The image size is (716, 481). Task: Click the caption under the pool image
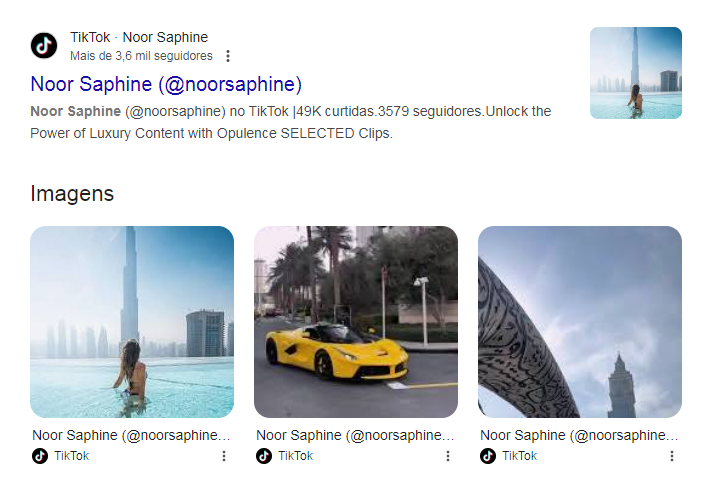click(x=131, y=435)
